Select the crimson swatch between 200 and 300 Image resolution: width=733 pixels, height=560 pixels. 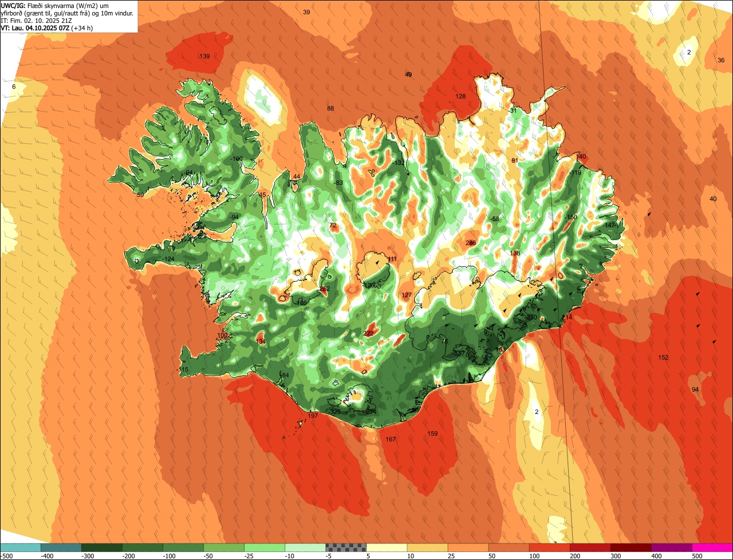point(590,547)
